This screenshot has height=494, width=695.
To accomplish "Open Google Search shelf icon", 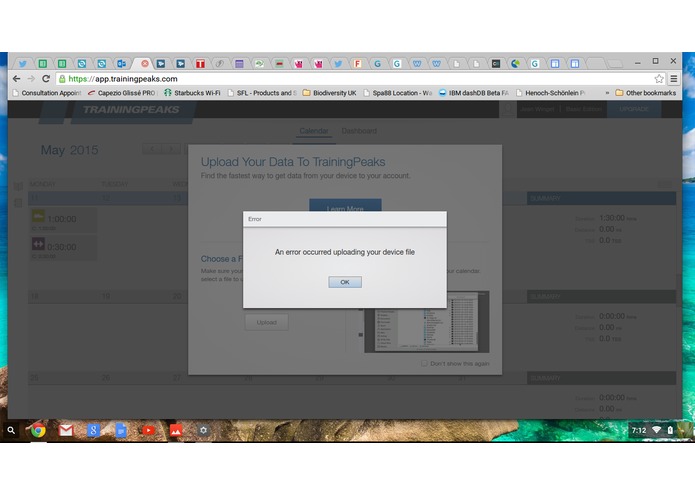I will coord(93,430).
